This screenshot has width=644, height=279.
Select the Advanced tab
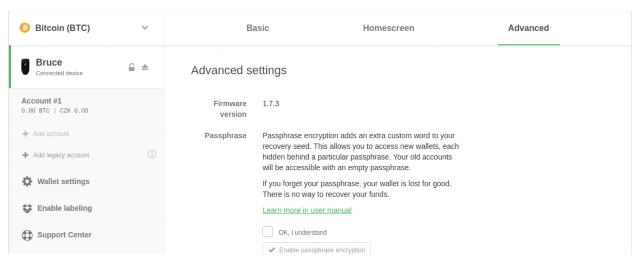click(528, 28)
